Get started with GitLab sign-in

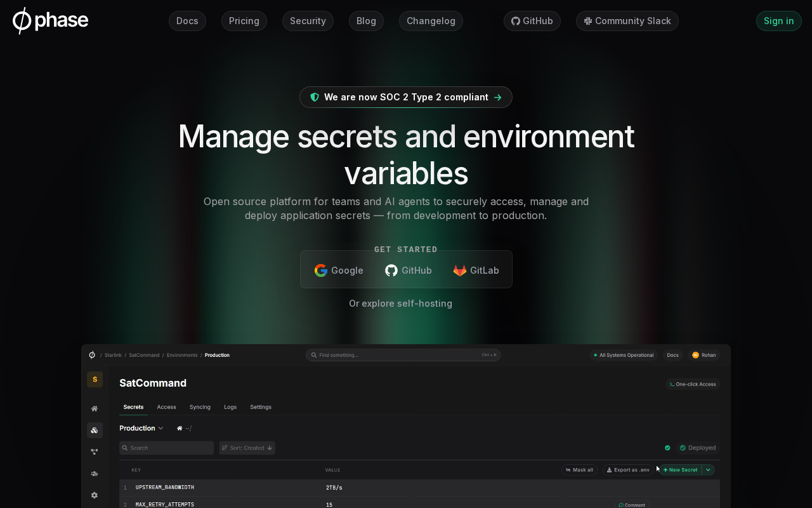476,271
